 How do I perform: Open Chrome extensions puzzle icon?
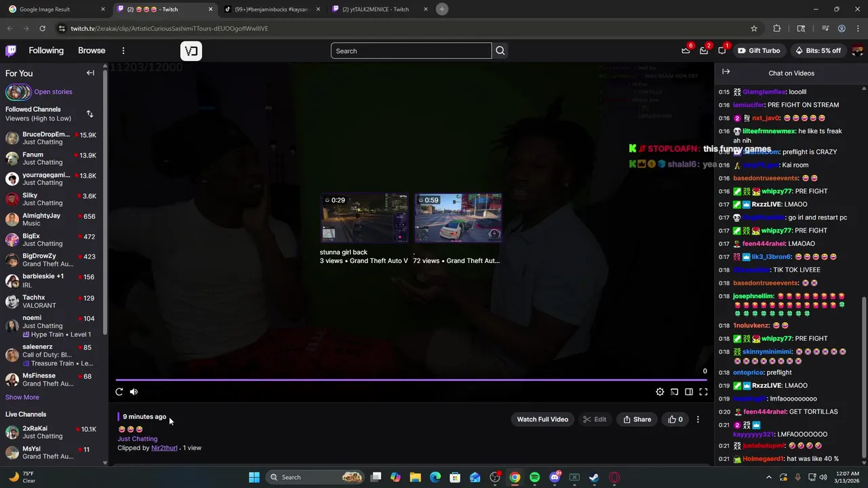[777, 28]
